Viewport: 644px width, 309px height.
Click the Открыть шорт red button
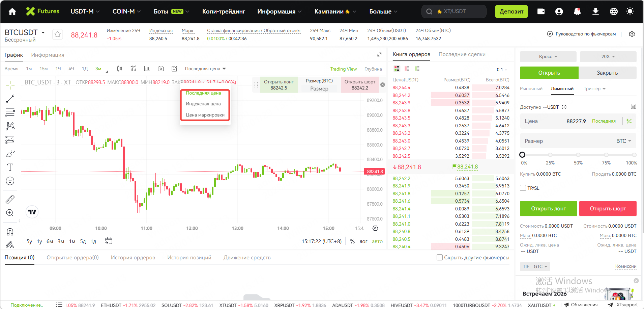(x=608, y=209)
